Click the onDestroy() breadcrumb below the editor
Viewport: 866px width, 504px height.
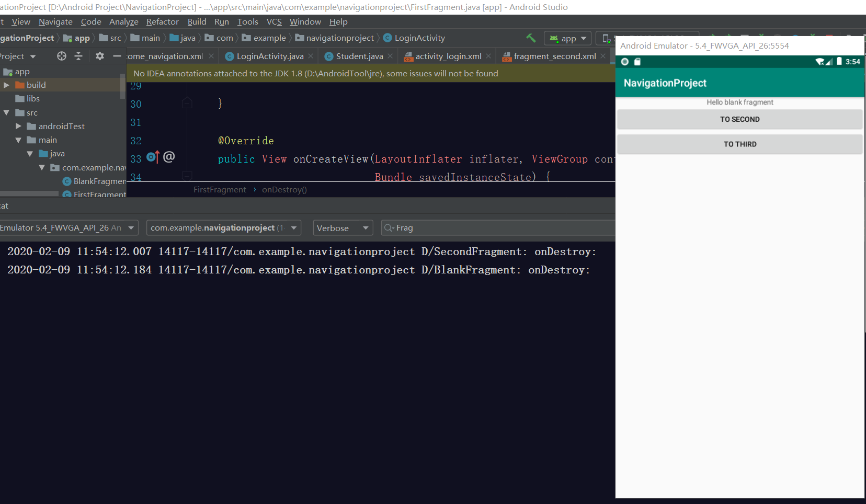click(284, 189)
